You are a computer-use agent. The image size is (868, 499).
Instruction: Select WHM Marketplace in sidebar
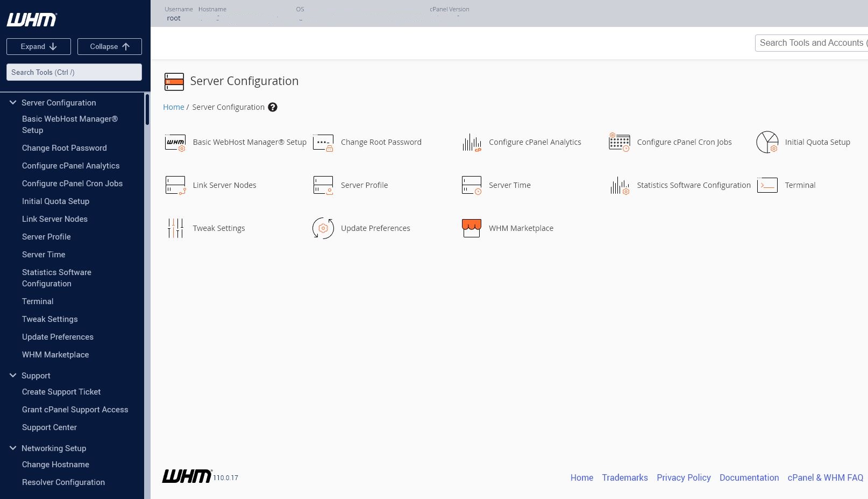pos(55,355)
